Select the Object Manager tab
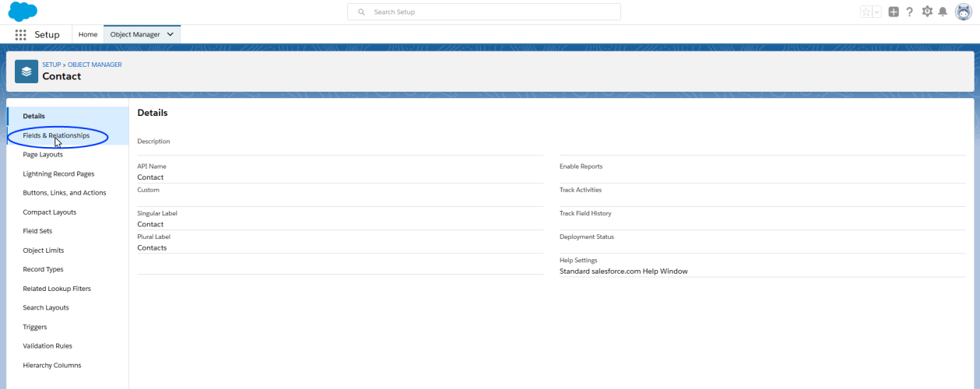Viewport: 980px width, 389px height. click(135, 35)
